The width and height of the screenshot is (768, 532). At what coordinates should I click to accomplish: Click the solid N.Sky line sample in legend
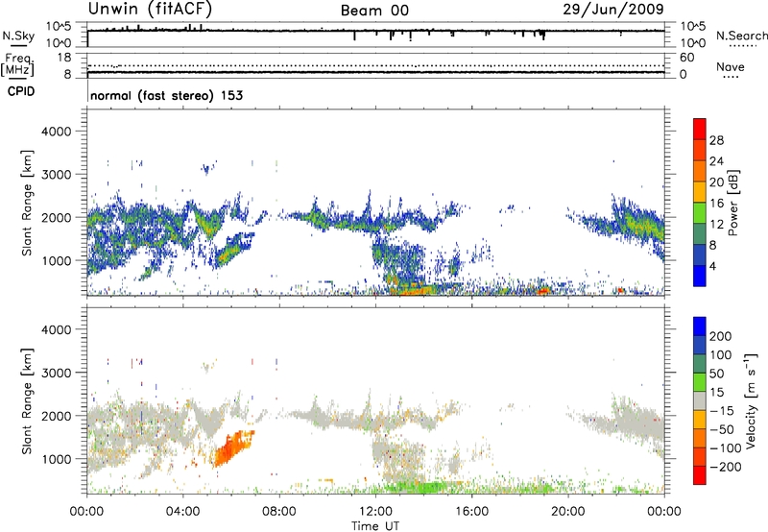click(18, 45)
